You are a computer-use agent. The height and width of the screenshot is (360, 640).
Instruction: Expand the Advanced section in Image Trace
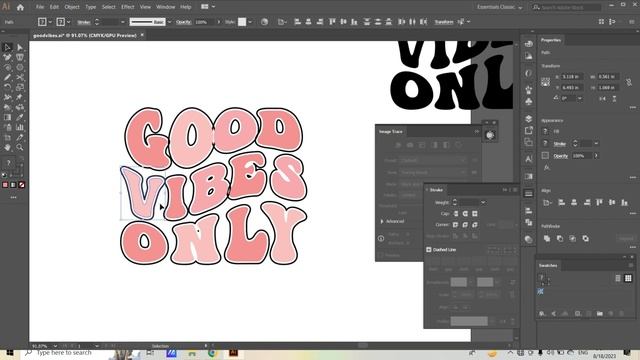coord(382,221)
